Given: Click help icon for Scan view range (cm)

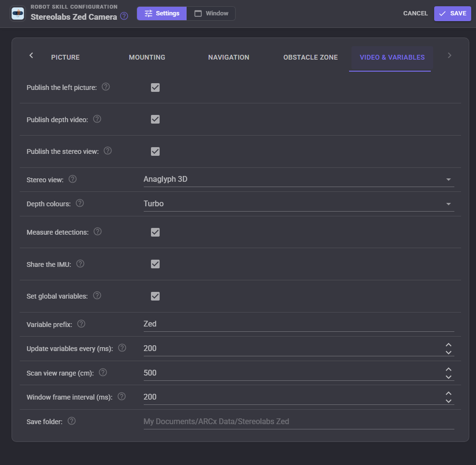Looking at the screenshot, I should point(103,372).
